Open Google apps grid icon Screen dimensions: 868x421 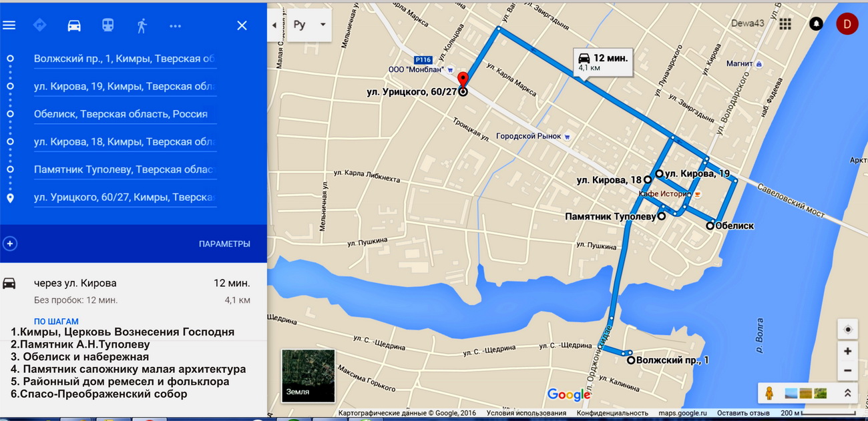[785, 24]
